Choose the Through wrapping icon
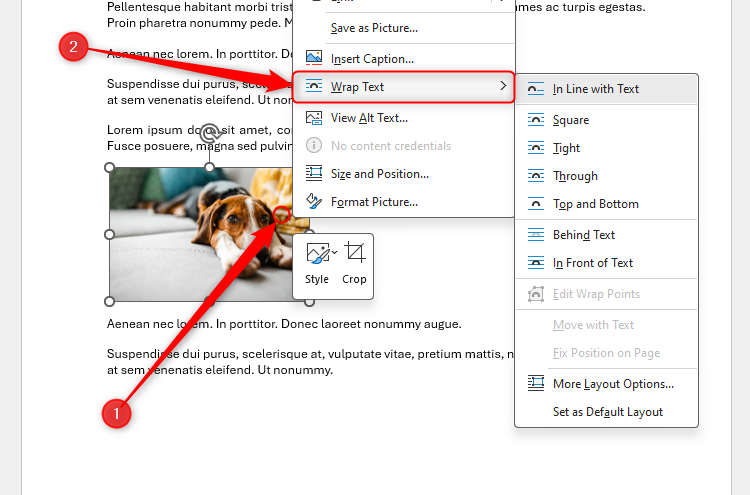The height and width of the screenshot is (495, 750). pyautogui.click(x=536, y=176)
